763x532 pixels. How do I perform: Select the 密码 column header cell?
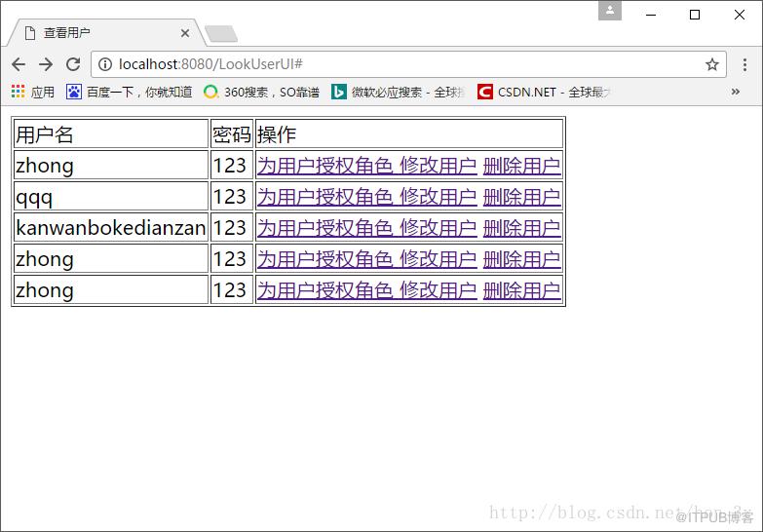232,133
